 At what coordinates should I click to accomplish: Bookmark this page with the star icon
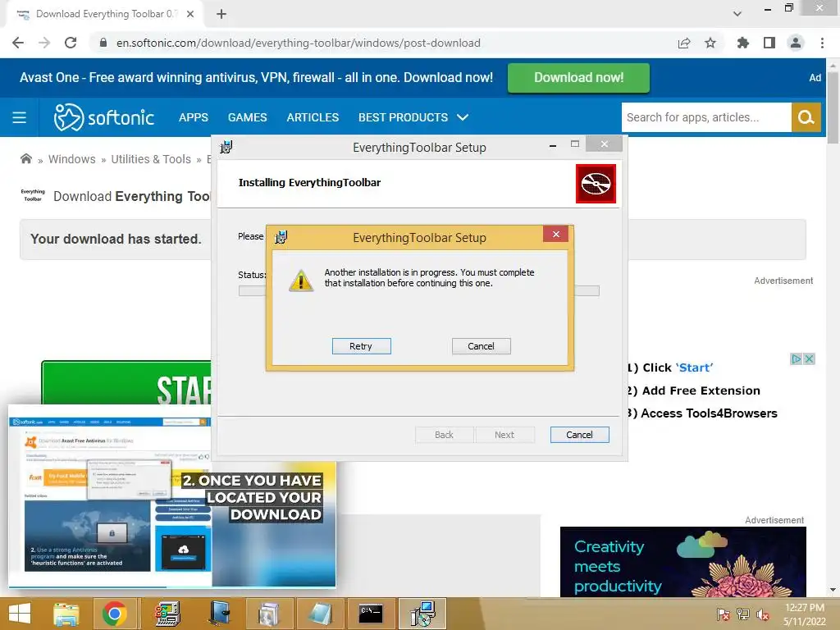(x=710, y=43)
